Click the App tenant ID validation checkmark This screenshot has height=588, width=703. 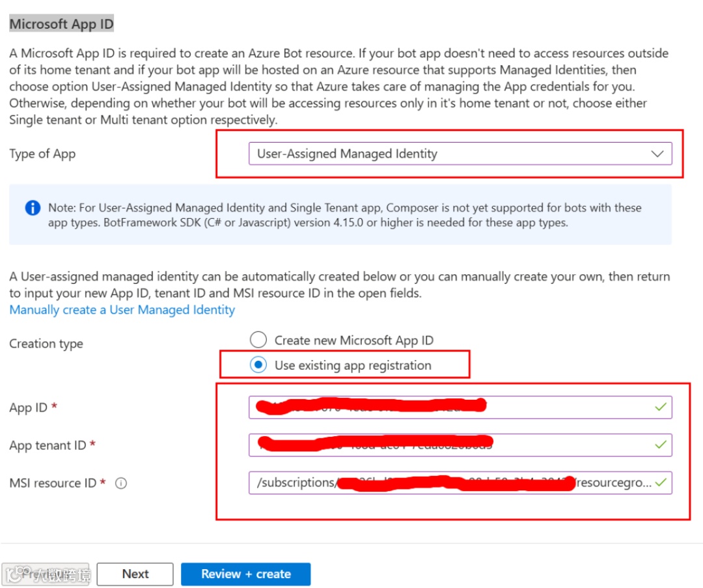click(x=661, y=445)
